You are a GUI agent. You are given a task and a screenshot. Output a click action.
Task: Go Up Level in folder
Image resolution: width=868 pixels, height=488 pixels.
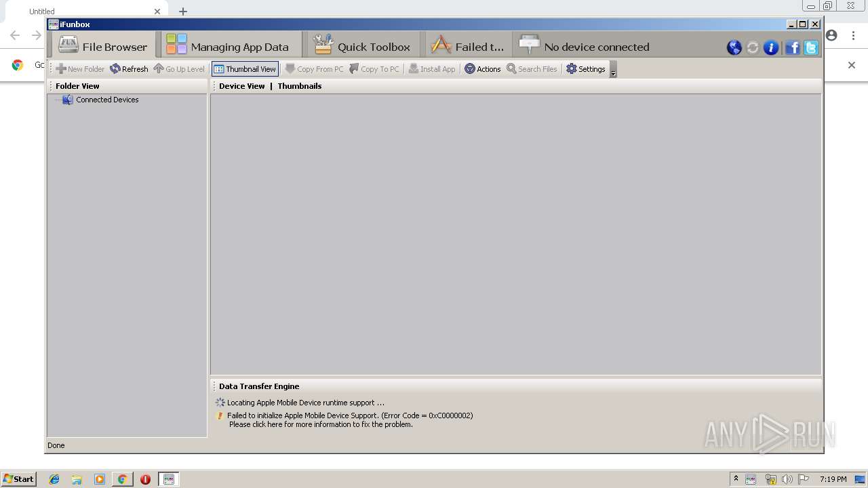point(179,68)
